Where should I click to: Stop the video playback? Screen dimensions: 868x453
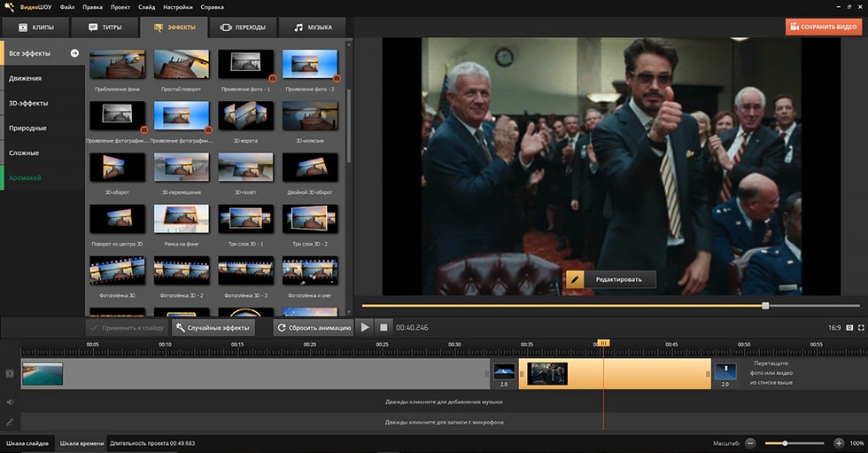[x=383, y=327]
